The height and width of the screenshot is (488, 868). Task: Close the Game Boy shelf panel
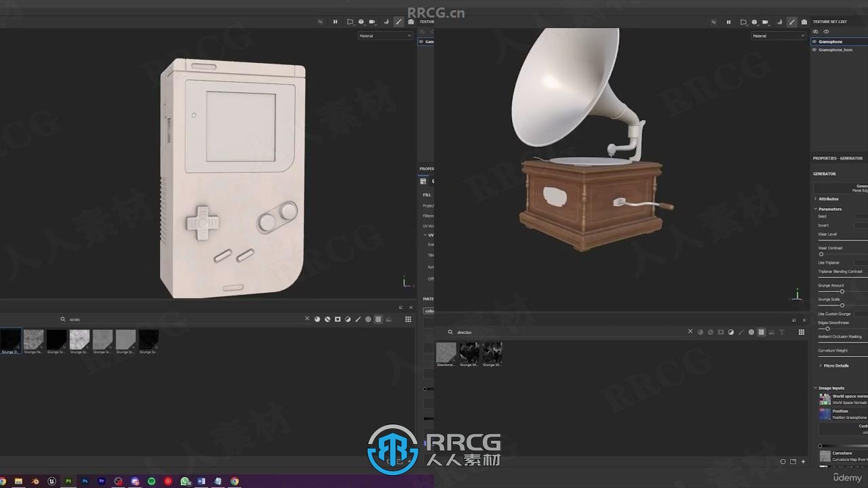[x=410, y=307]
